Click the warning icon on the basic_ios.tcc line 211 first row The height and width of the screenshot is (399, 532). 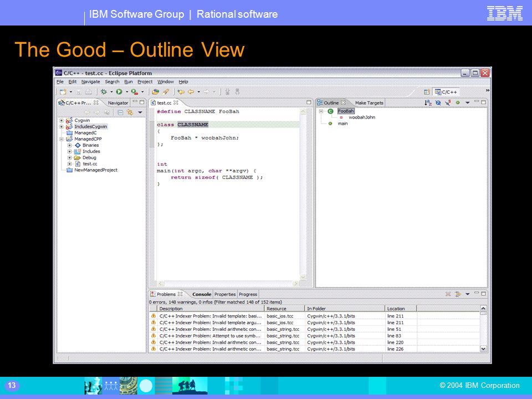coord(154,316)
